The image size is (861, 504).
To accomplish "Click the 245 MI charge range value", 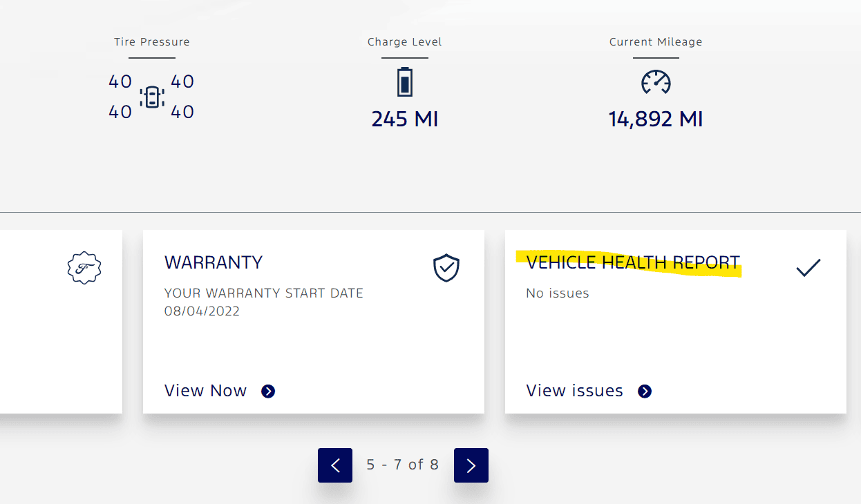I will [x=404, y=119].
